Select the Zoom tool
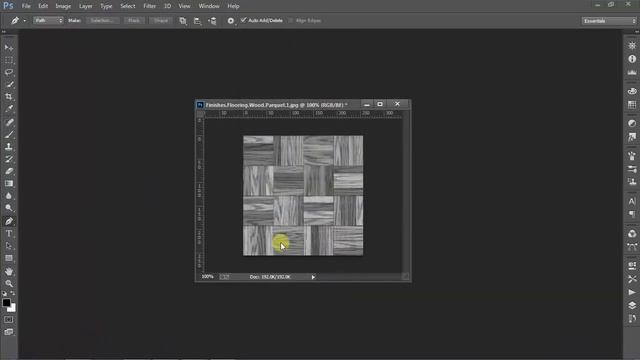The height and width of the screenshot is (360, 640). click(x=9, y=283)
